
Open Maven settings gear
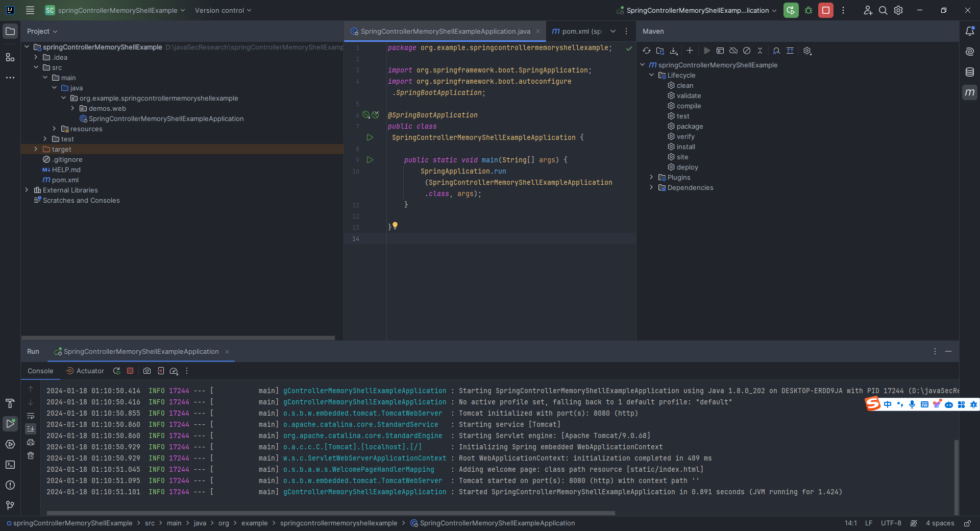pos(807,51)
